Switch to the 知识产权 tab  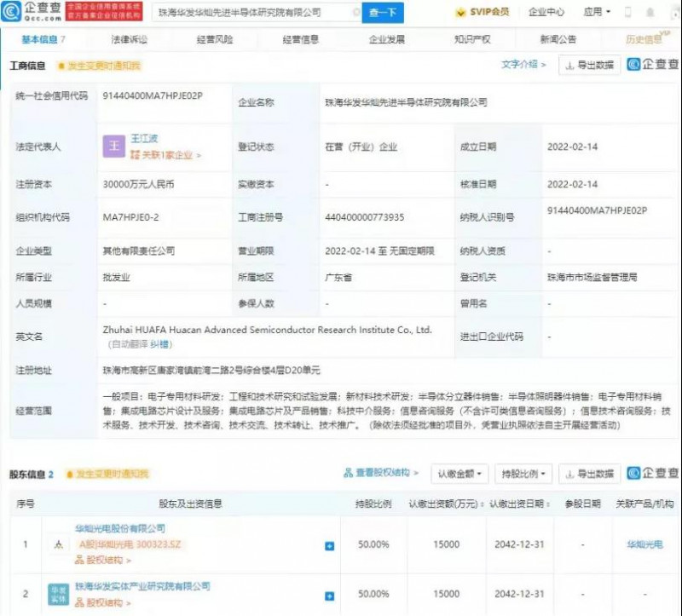471,39
